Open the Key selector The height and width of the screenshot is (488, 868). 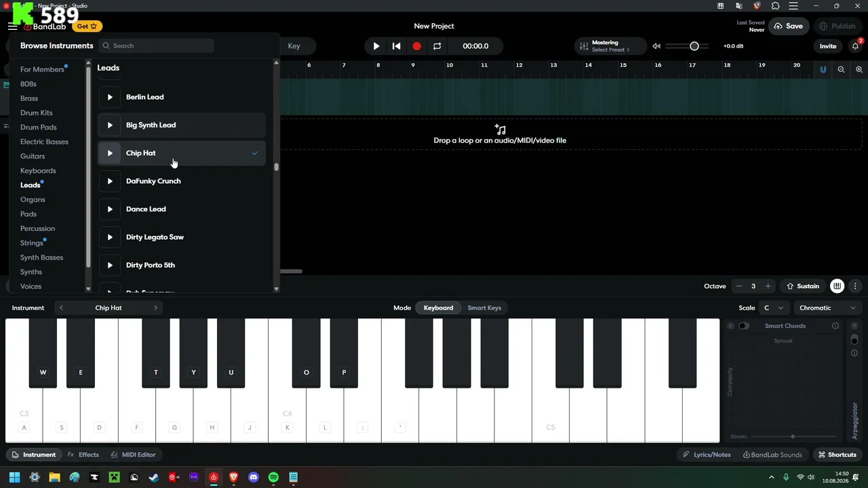294,46
